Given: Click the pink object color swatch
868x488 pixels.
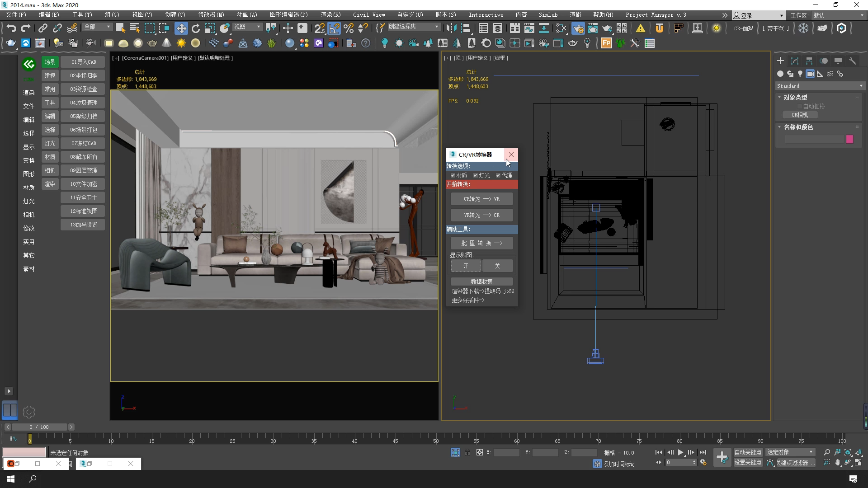Looking at the screenshot, I should click(849, 139).
